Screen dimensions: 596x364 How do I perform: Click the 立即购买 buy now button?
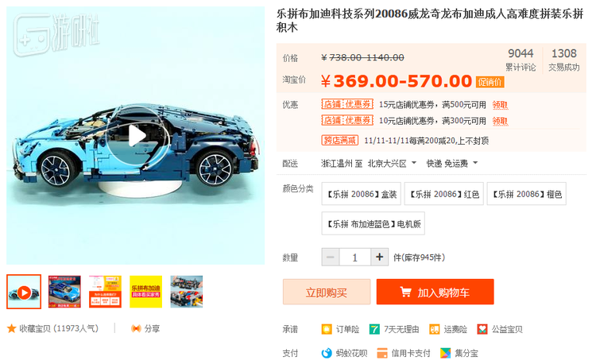327,292
